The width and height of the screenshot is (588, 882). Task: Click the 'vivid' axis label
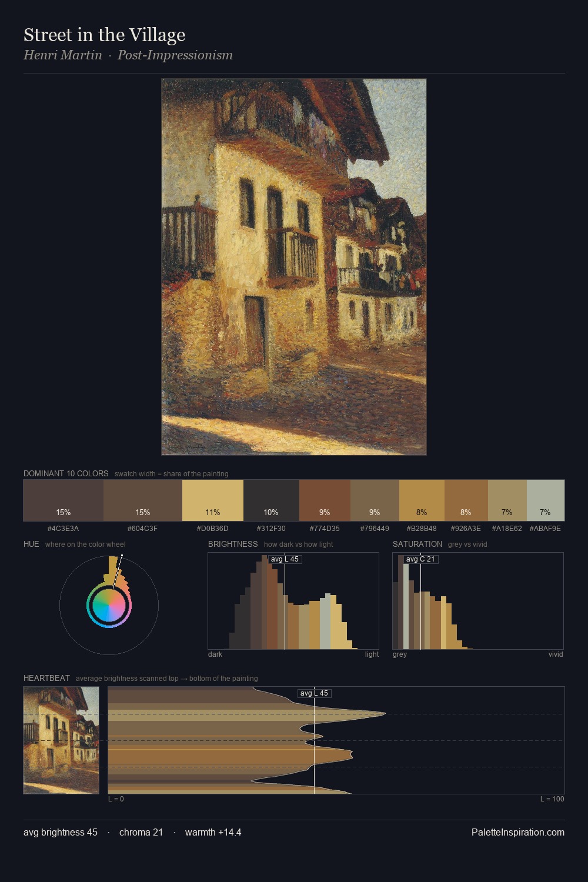click(556, 654)
